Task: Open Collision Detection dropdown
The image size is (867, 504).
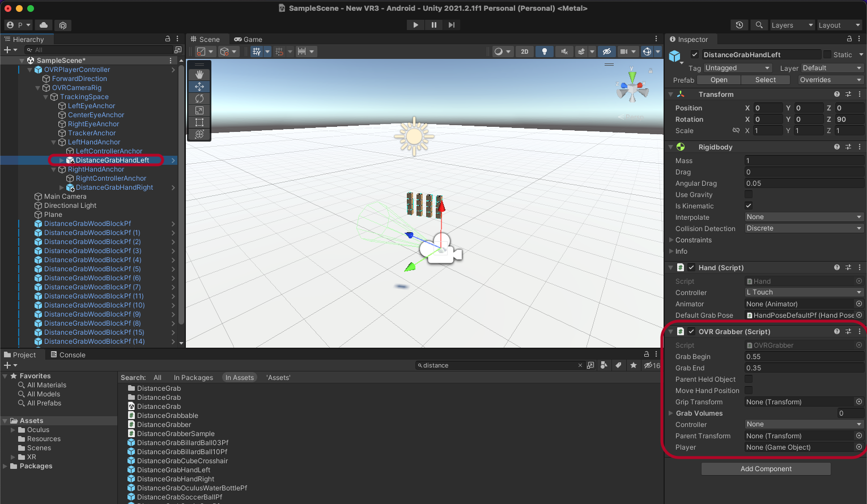Action: [804, 228]
